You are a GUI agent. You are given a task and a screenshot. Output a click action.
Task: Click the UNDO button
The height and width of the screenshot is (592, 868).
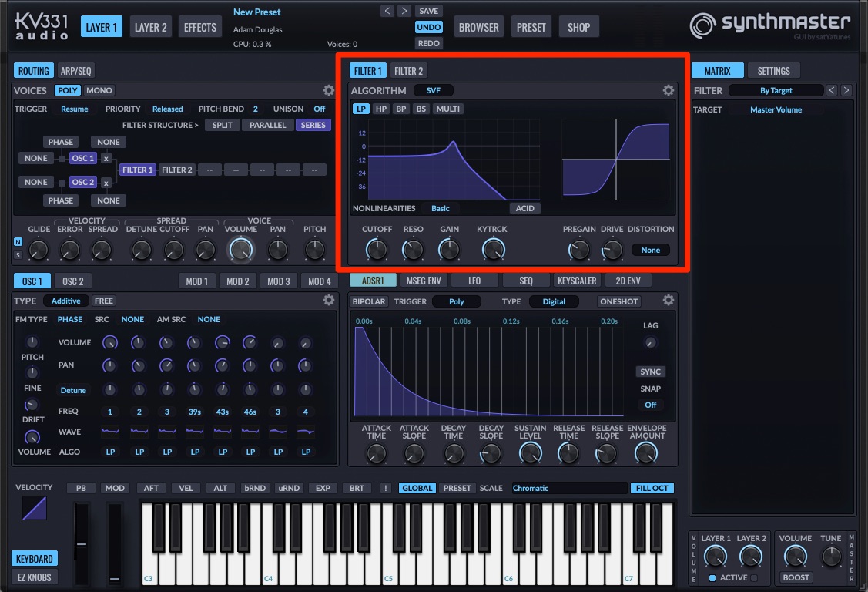click(428, 27)
